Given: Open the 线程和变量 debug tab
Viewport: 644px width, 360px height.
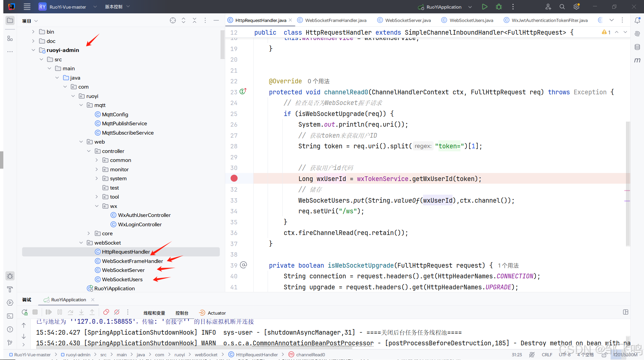Looking at the screenshot, I should (154, 313).
